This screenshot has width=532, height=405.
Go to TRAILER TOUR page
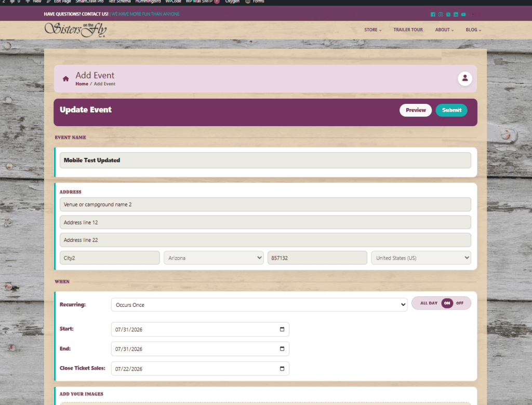click(x=408, y=30)
